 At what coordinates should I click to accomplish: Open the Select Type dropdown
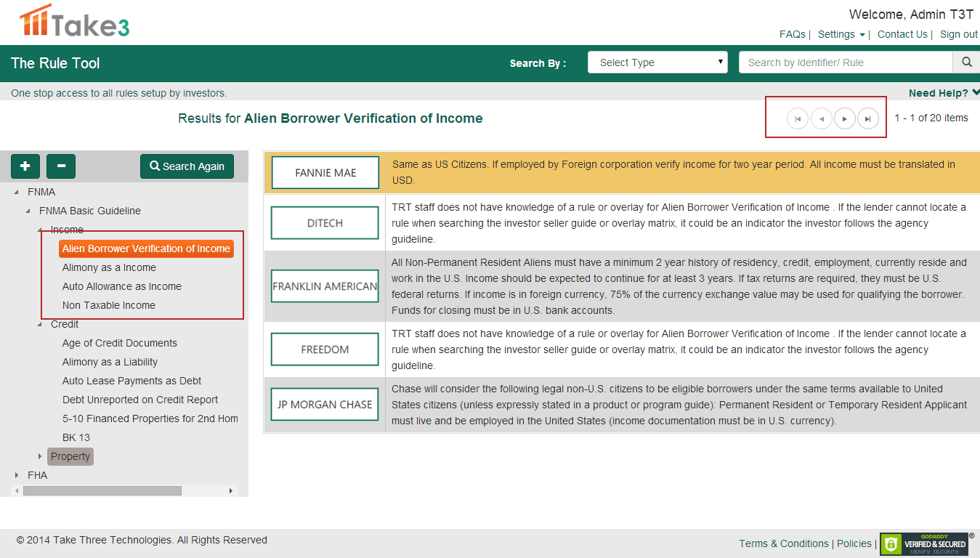click(657, 62)
